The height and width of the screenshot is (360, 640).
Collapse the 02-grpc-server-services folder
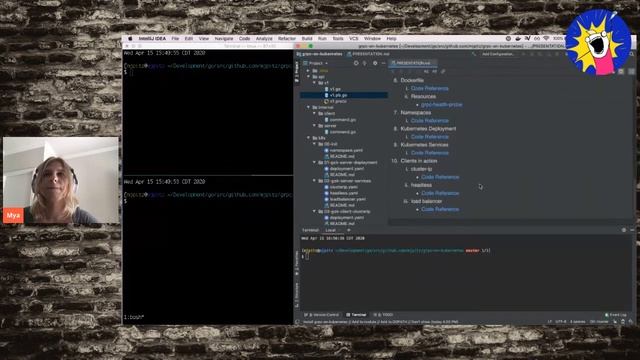coord(315,181)
